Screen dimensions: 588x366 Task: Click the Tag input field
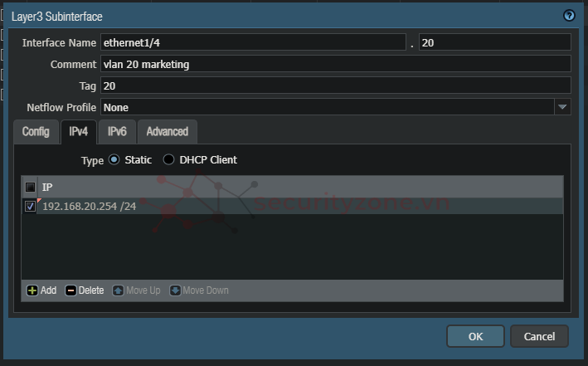(335, 85)
